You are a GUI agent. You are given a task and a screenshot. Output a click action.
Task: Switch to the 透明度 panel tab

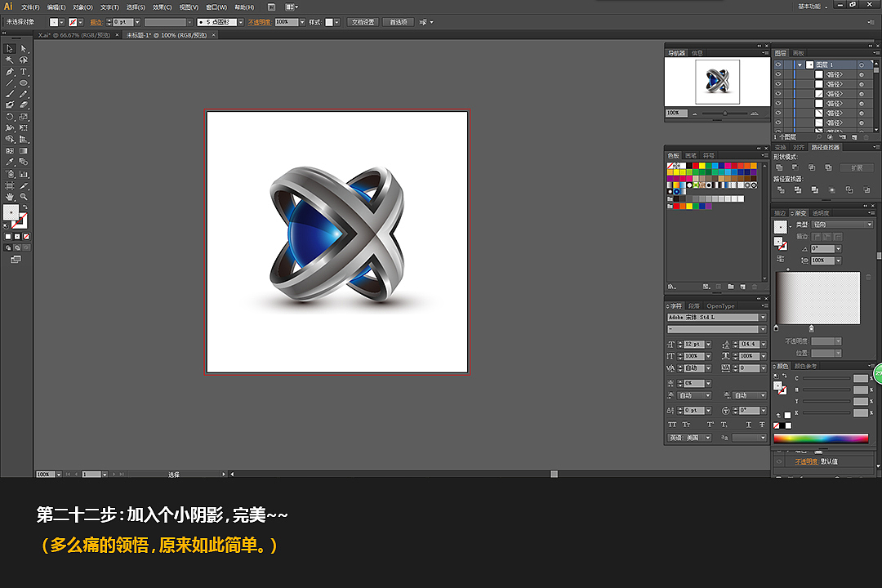click(x=821, y=213)
